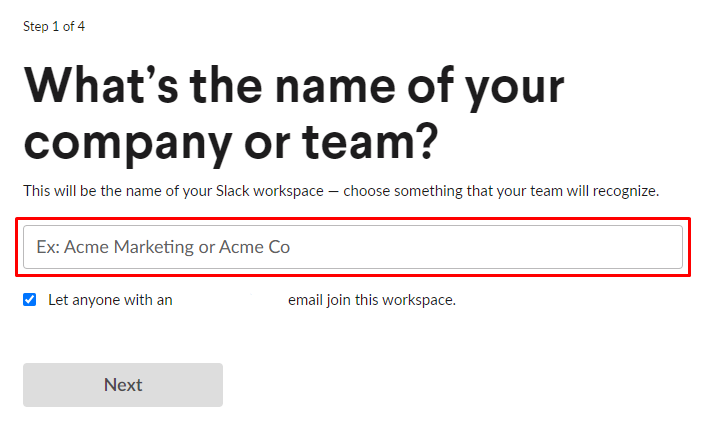Click 'Acme Co' in the placeholder text

(x=254, y=247)
